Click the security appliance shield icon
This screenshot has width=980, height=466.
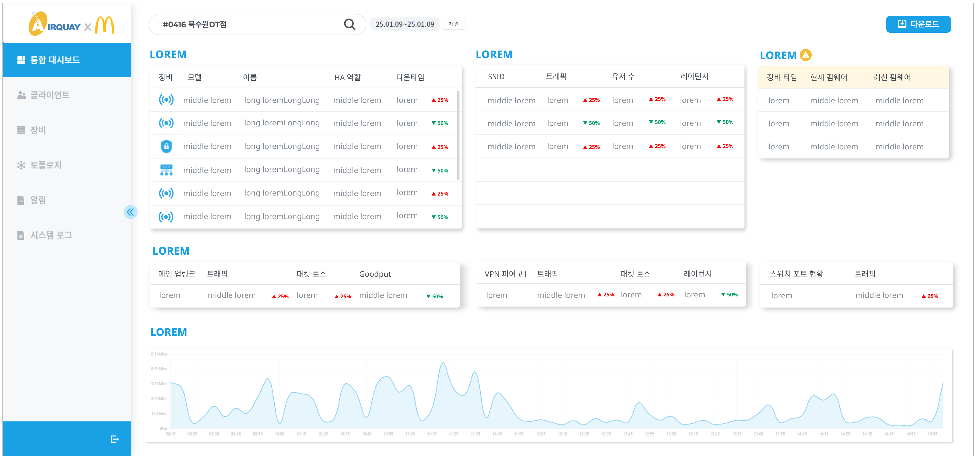click(x=166, y=146)
